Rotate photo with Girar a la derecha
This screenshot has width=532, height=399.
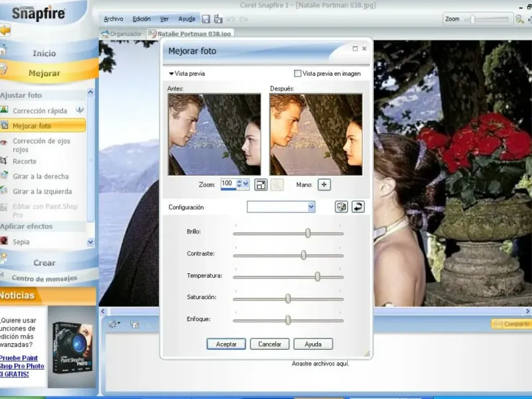click(x=41, y=177)
